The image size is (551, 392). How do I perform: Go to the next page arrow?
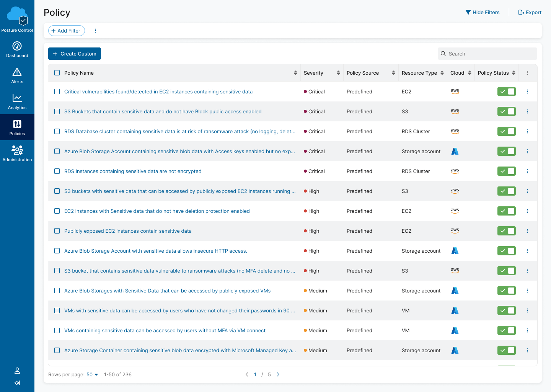point(278,374)
